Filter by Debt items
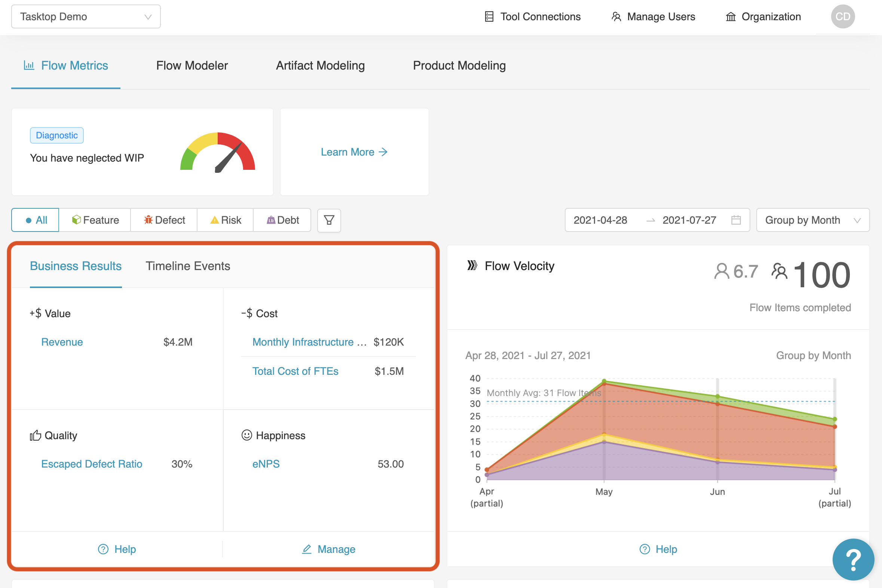 coord(282,220)
